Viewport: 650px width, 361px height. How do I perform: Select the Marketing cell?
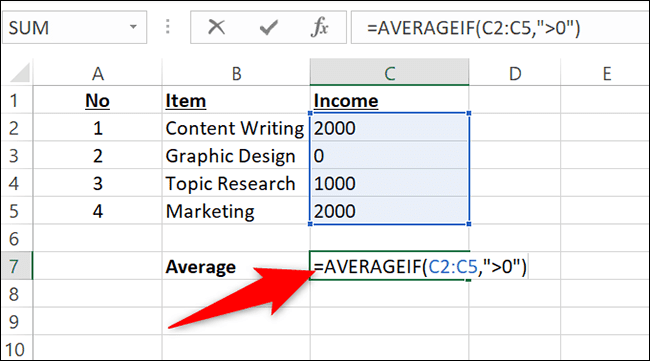point(236,211)
